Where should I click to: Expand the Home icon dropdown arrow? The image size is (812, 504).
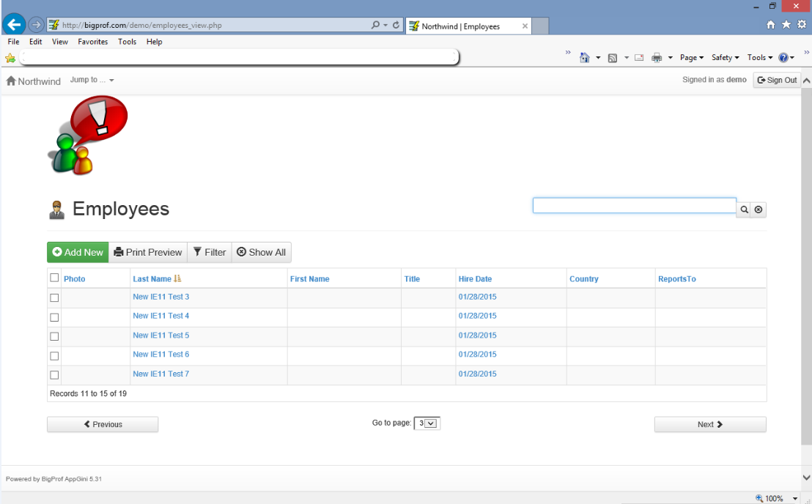click(598, 58)
